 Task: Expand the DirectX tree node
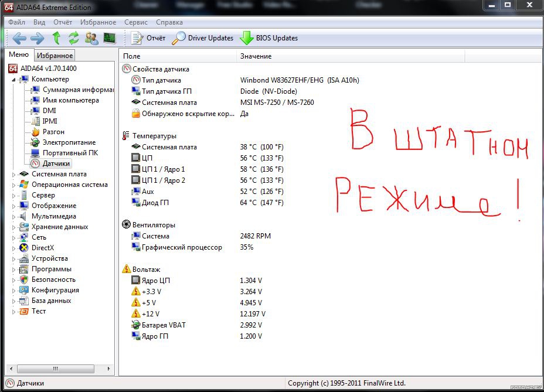[x=14, y=248]
